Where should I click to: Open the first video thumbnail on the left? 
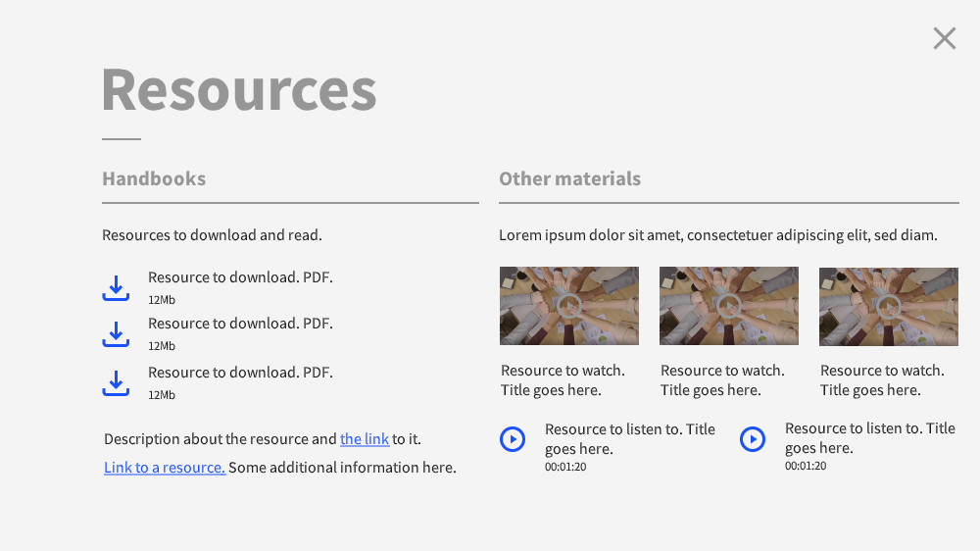[569, 306]
